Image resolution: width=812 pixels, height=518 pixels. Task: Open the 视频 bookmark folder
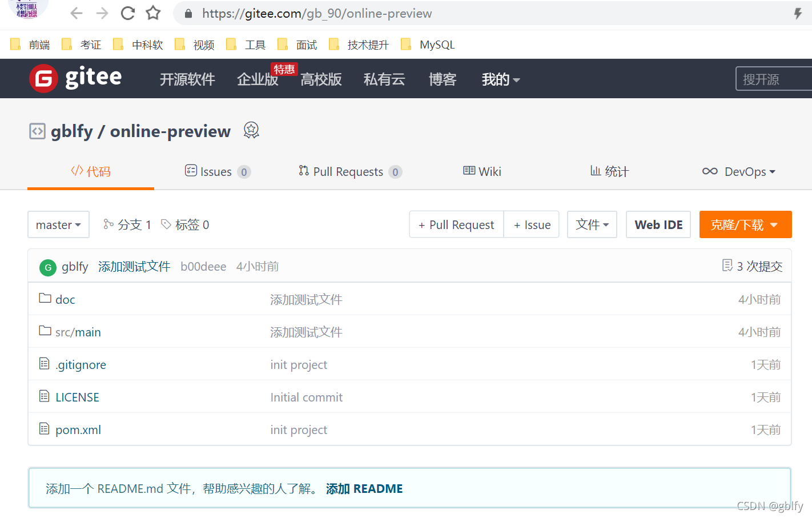(x=195, y=45)
